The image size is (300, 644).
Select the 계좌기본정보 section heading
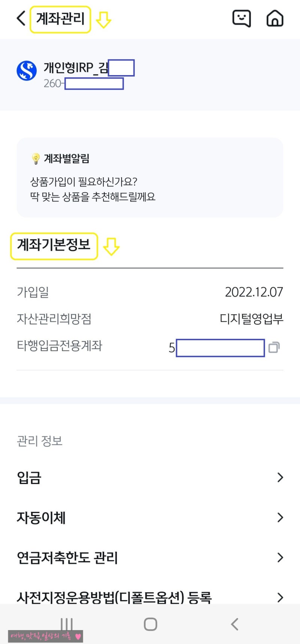[x=54, y=246]
